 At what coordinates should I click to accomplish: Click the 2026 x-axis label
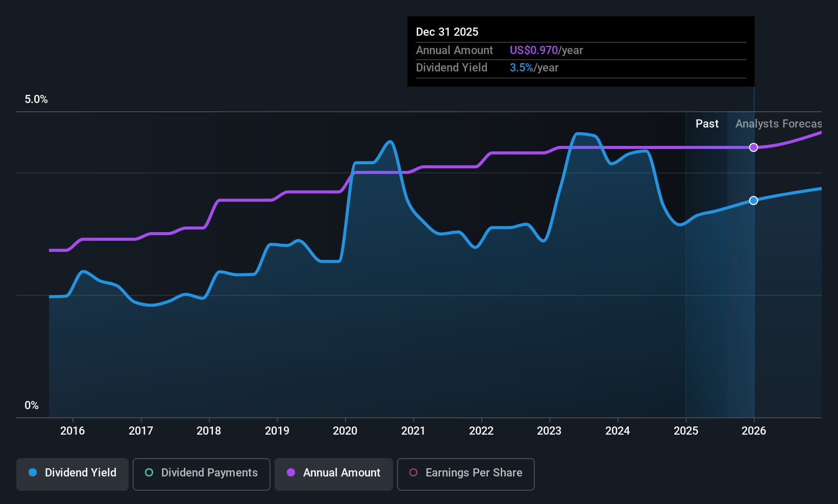tap(753, 431)
